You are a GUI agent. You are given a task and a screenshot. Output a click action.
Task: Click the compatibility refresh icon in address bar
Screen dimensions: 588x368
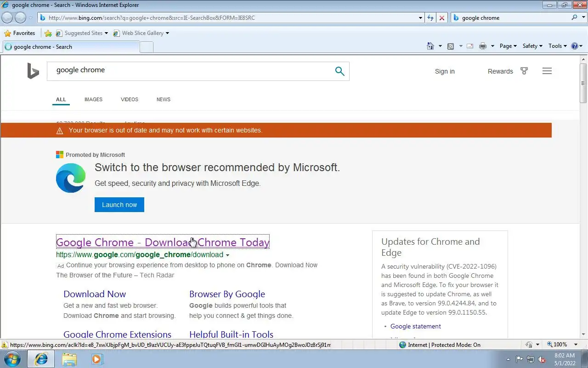[430, 18]
